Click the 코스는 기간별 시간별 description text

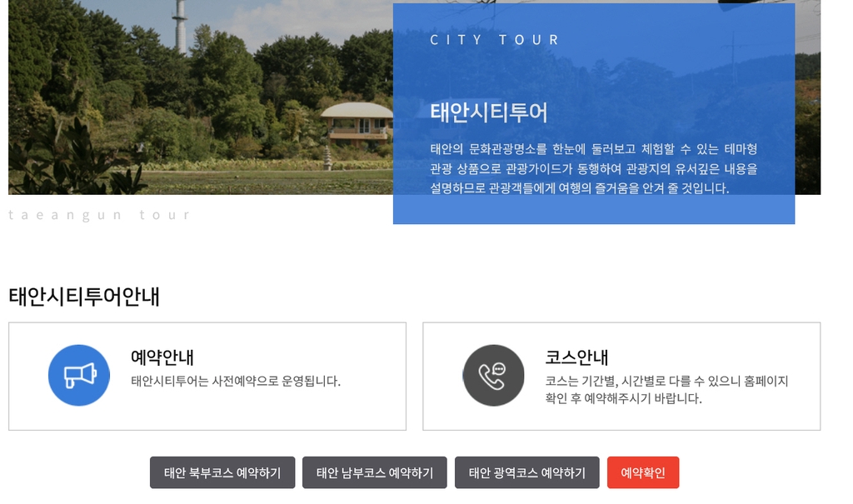click(x=666, y=390)
